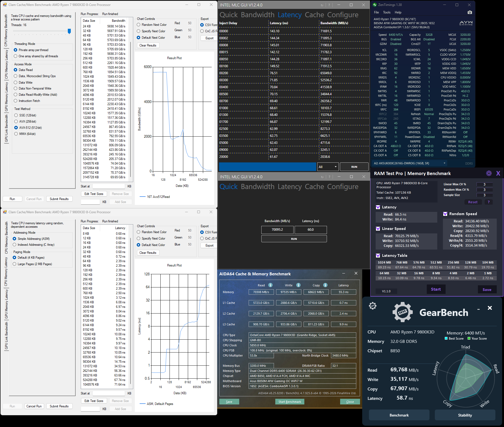This screenshot has width=504, height=427.
Task: Click AIDA64 Copy info icon
Action: click(x=325, y=285)
